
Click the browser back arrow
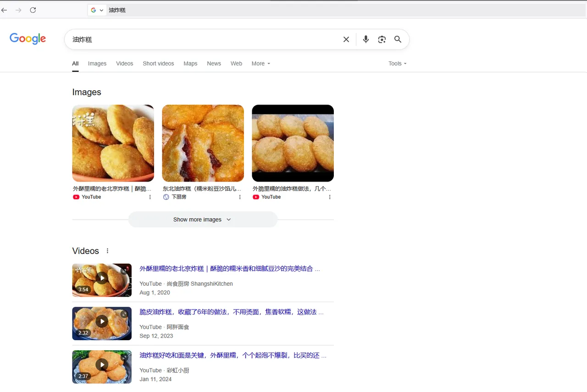5,10
